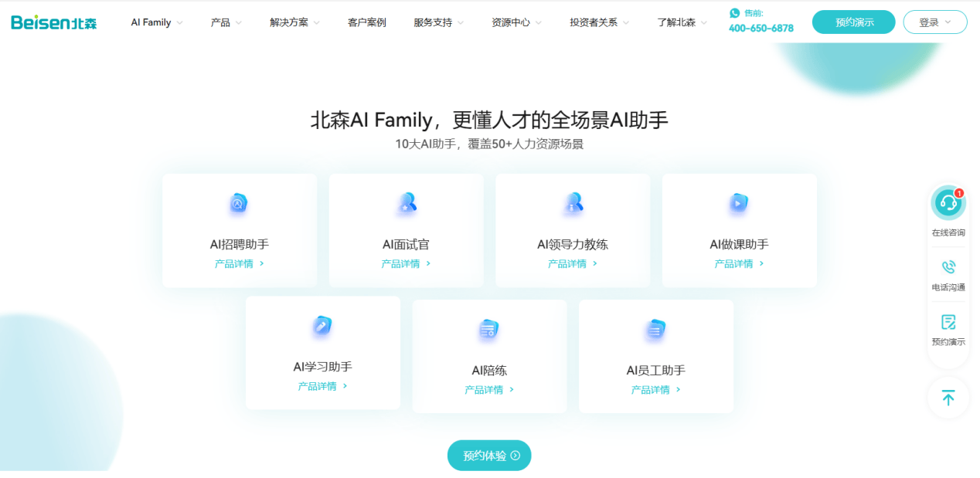Open the 资源中心 menu
Image resolution: width=980 pixels, height=478 pixels.
(x=516, y=22)
